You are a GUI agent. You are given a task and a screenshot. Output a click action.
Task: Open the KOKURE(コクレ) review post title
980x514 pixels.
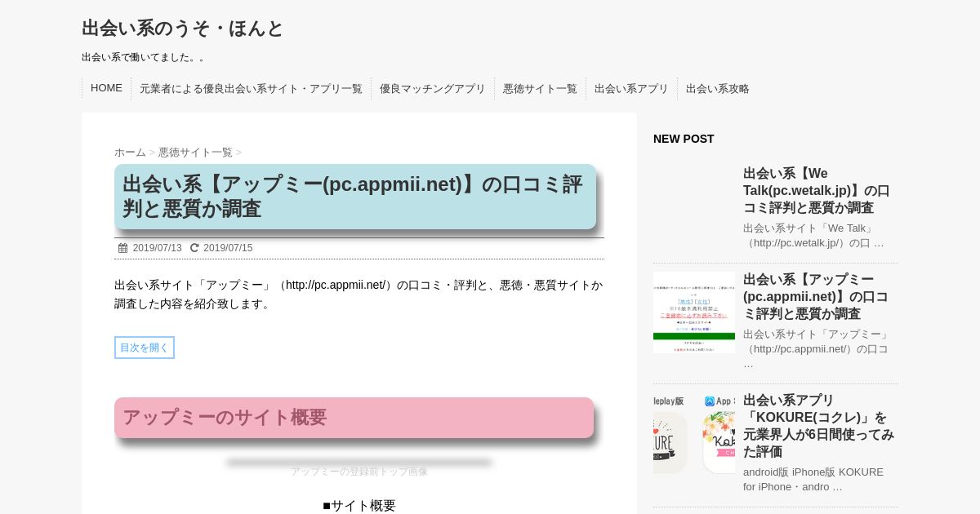(819, 426)
